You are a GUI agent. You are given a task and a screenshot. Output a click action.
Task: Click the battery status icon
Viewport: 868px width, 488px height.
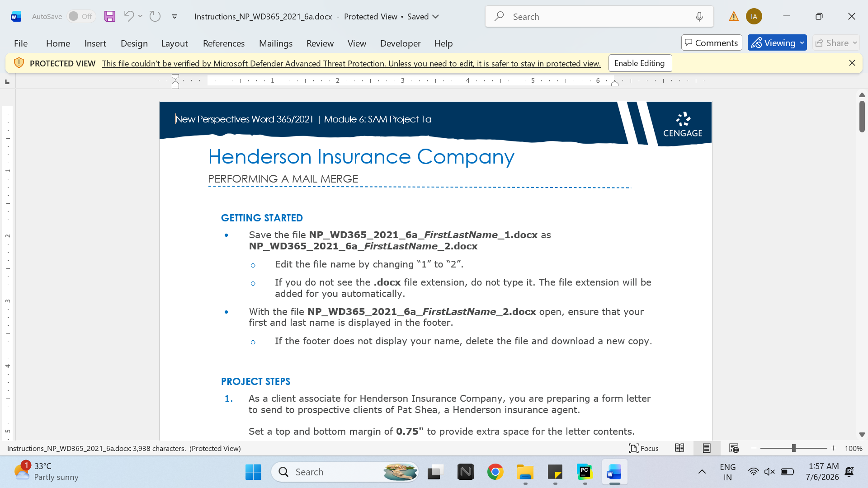click(788, 472)
